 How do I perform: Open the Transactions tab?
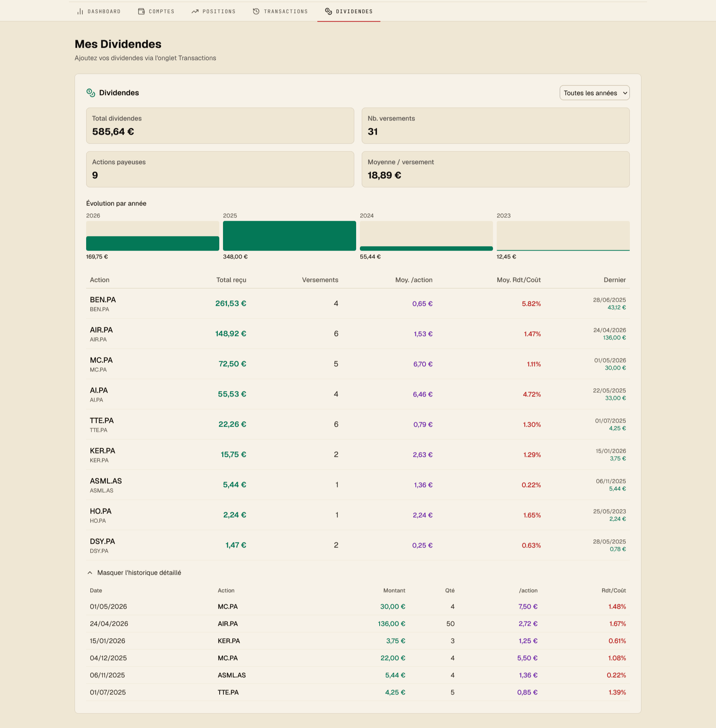[x=280, y=12]
